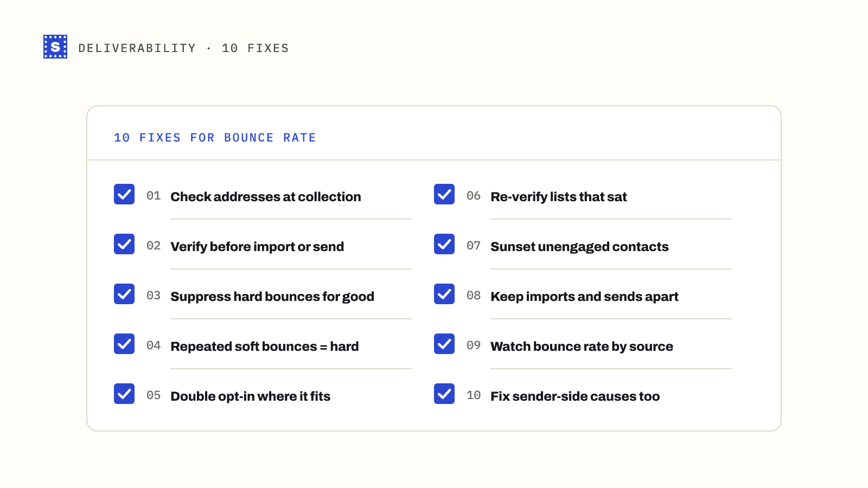Uncheck Watch bounce rate by source
868x488 pixels.
tap(444, 344)
